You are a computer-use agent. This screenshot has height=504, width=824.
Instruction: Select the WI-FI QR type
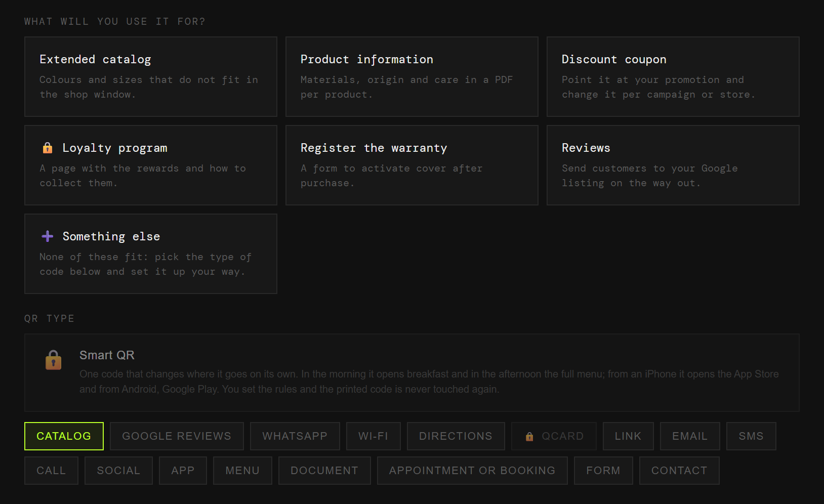click(x=374, y=436)
